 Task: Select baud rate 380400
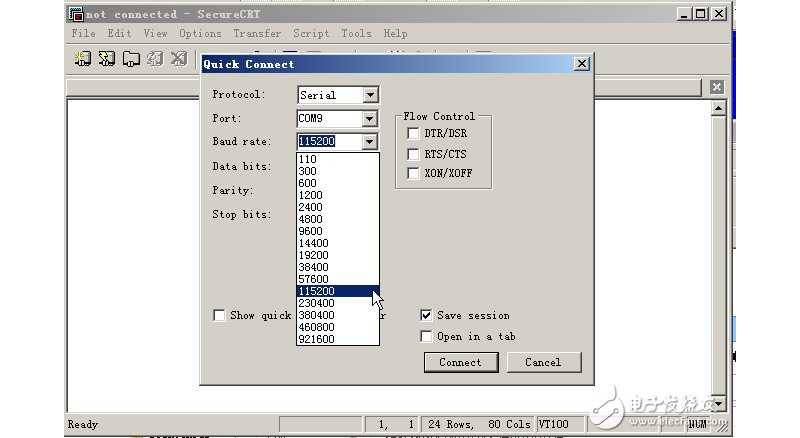338,315
